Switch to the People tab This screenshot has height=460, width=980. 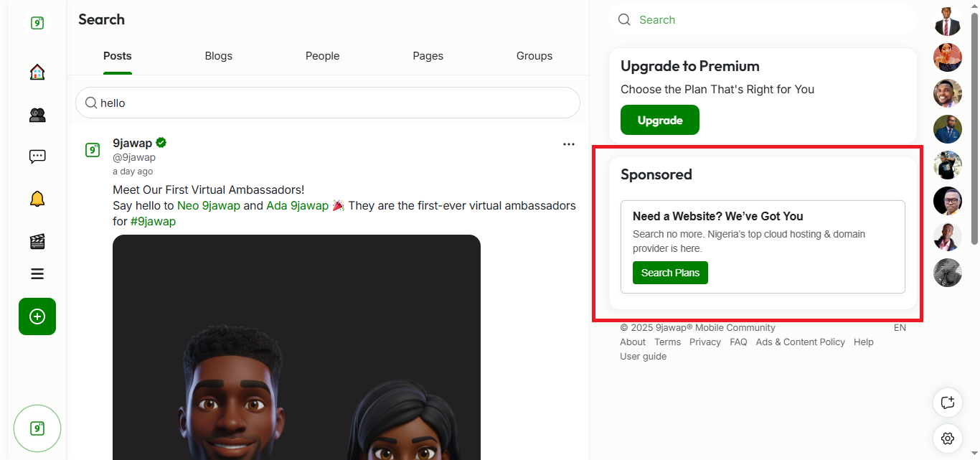coord(322,56)
